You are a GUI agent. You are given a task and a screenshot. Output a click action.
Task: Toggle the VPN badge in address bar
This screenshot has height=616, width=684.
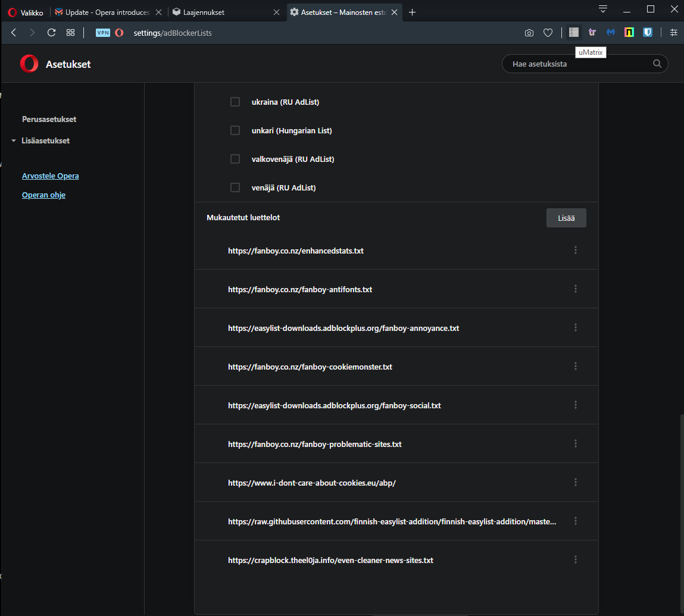pos(103,33)
